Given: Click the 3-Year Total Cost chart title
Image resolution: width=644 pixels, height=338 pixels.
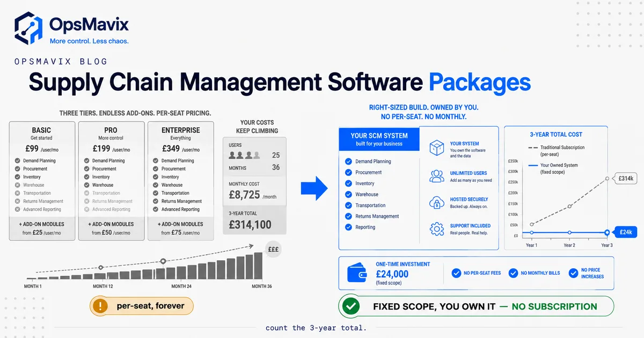Looking at the screenshot, I should (555, 135).
